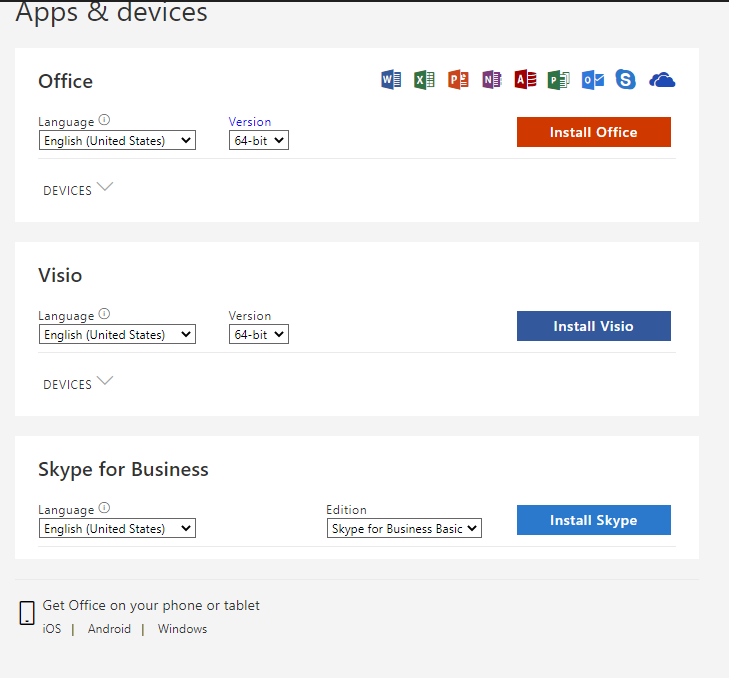The image size is (729, 678).
Task: Click the 'Skype for Business' heading
Action: point(123,469)
